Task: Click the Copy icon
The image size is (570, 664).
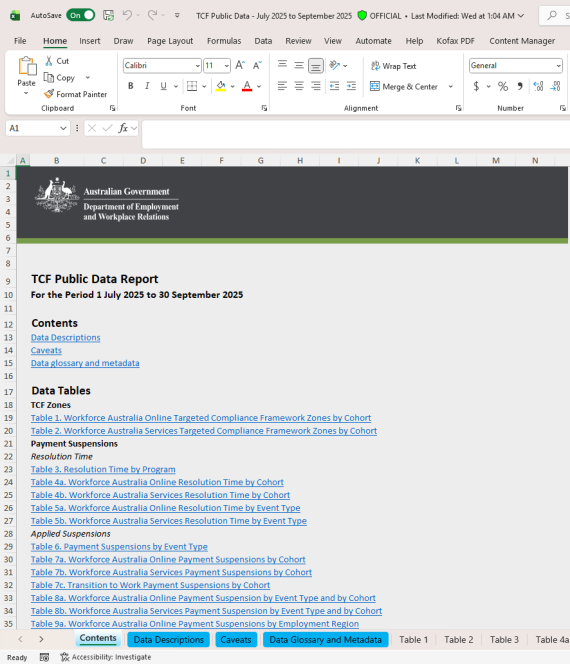Action: [x=49, y=77]
